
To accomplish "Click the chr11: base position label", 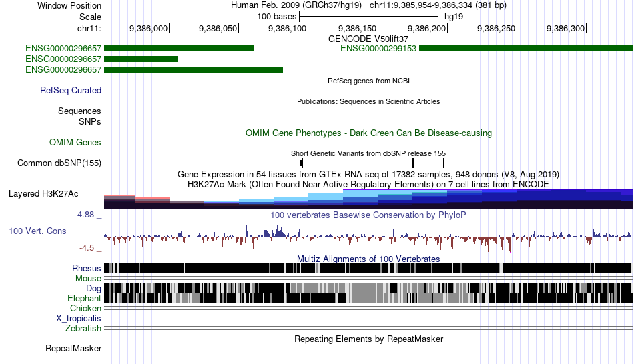I will 89,28.
